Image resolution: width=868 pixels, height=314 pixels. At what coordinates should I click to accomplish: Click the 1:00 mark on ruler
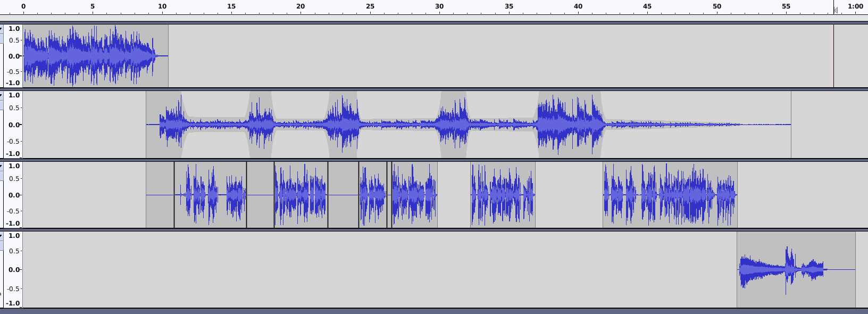[x=855, y=6]
